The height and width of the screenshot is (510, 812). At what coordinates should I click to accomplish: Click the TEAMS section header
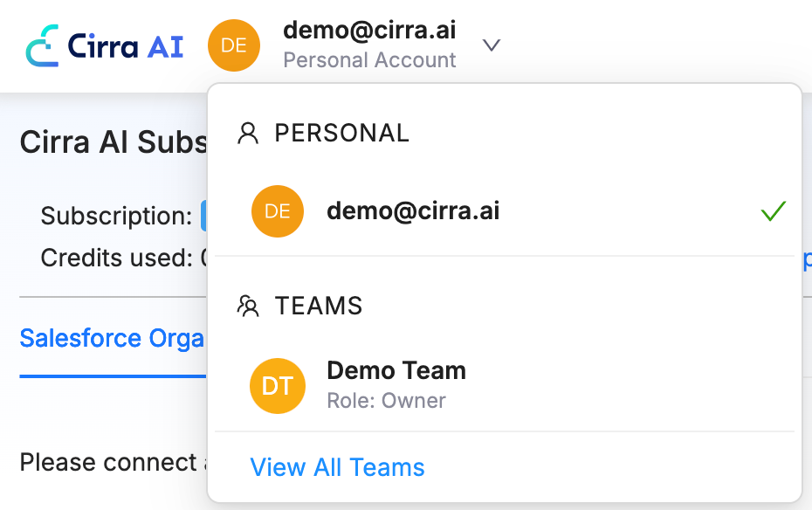319,306
